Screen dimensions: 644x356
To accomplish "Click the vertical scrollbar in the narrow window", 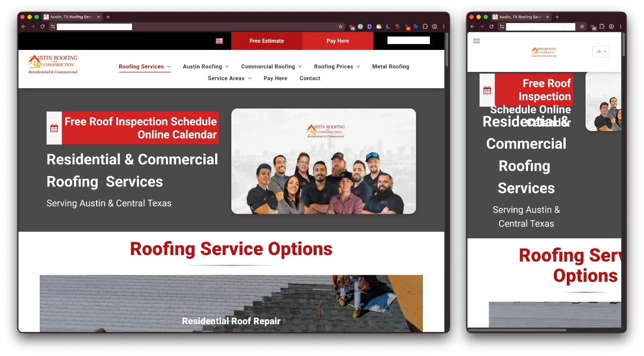I will 624,45.
